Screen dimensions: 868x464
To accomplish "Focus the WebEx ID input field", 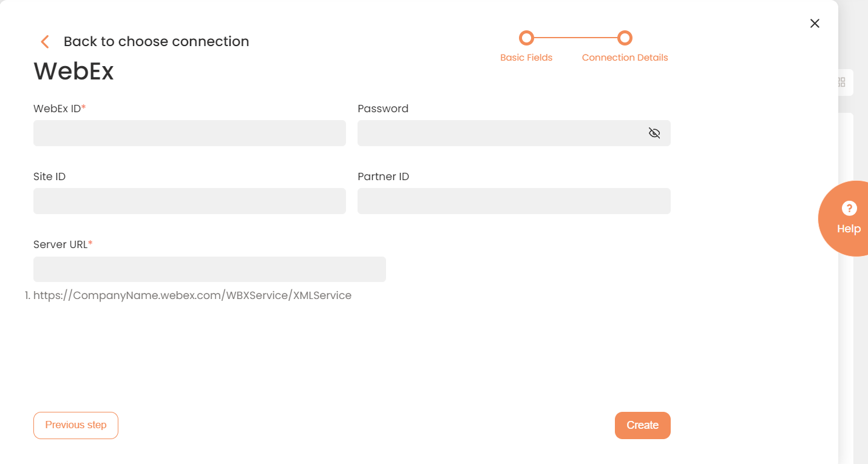I will 189,133.
